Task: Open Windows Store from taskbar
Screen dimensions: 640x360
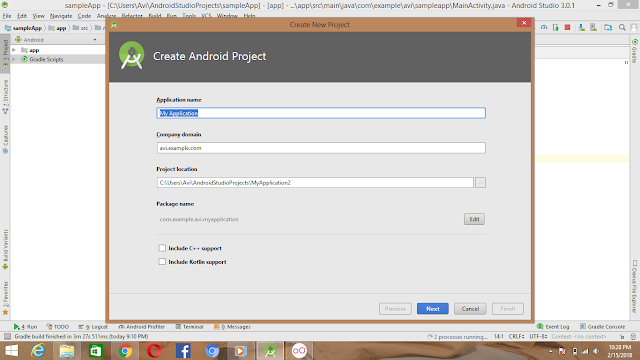Action: [96, 351]
